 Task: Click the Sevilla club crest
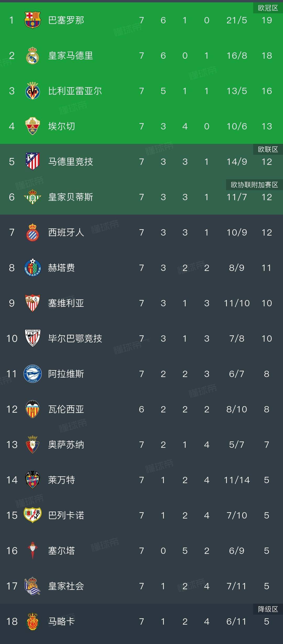[32, 303]
